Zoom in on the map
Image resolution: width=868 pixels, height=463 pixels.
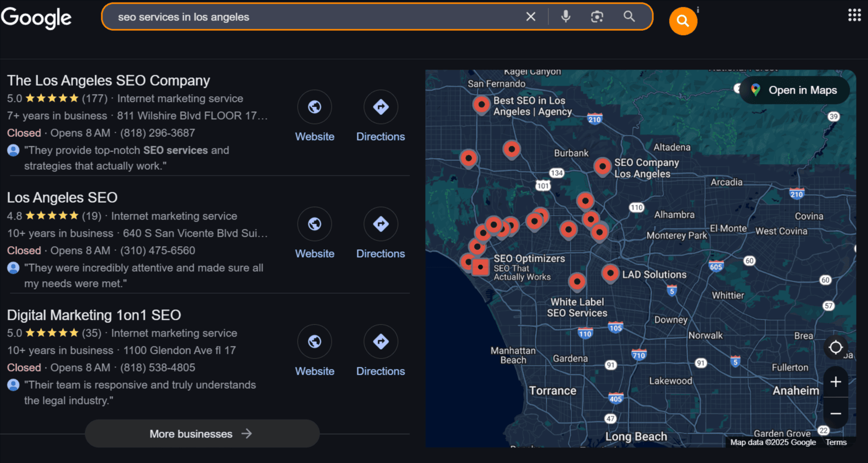pyautogui.click(x=836, y=382)
